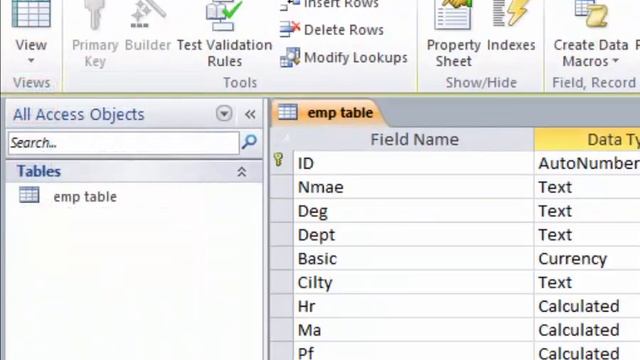Collapse the navigation pane with the double chevron
The width and height of the screenshot is (640, 360).
250,114
